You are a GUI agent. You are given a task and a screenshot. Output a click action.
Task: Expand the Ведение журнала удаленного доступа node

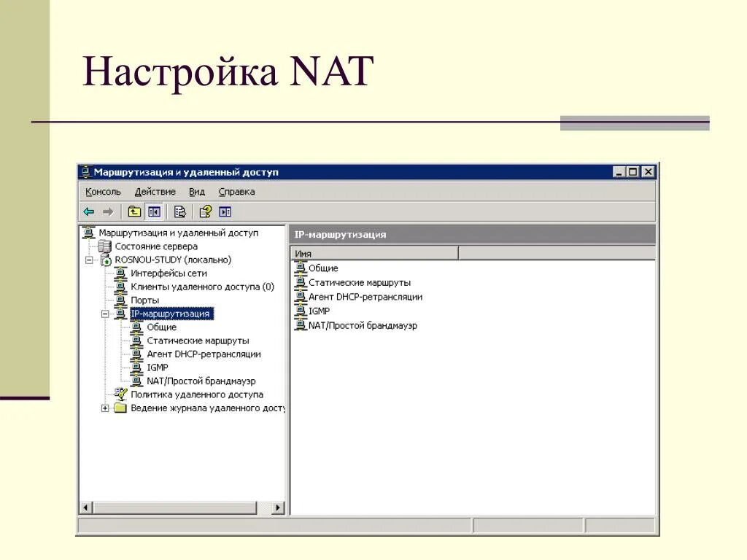point(105,408)
